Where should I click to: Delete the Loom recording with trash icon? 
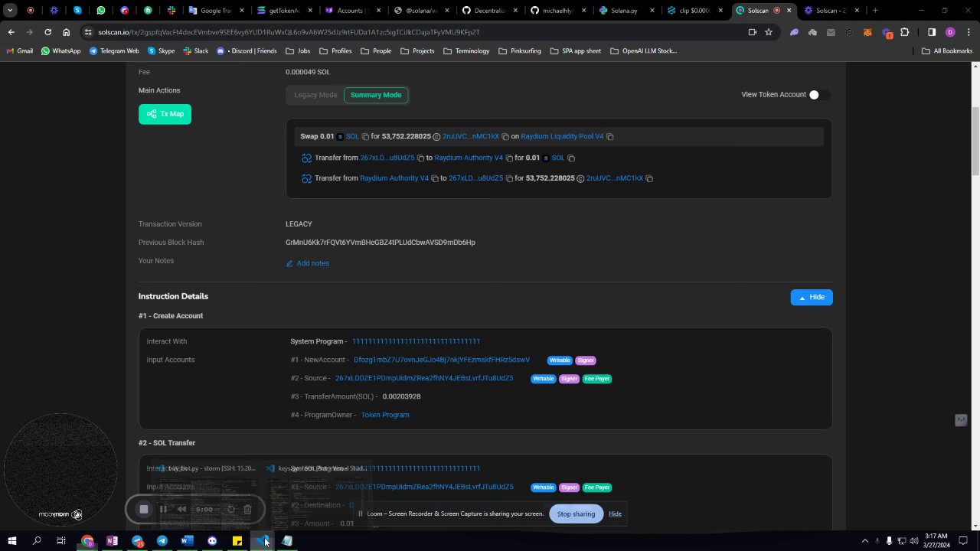[247, 509]
